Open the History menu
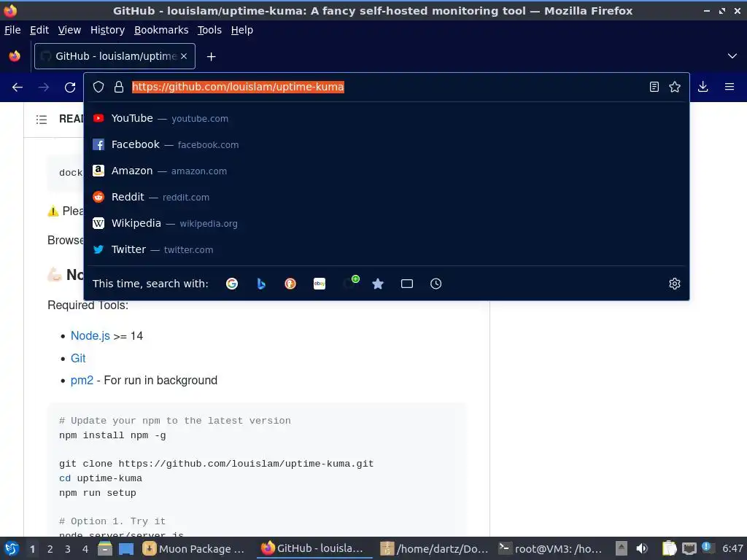Screen dimensions: 747x560 pos(108,30)
